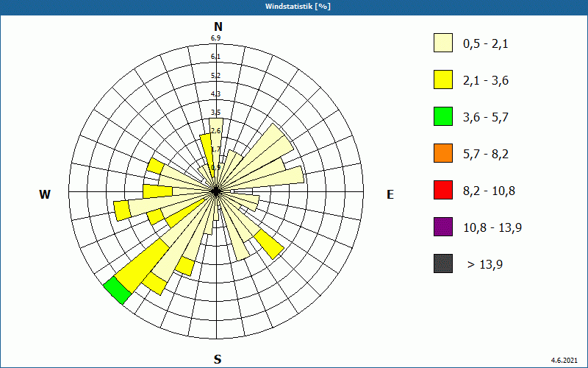Click the 6,1 radial axis value
This screenshot has height=368, width=588.
click(215, 57)
